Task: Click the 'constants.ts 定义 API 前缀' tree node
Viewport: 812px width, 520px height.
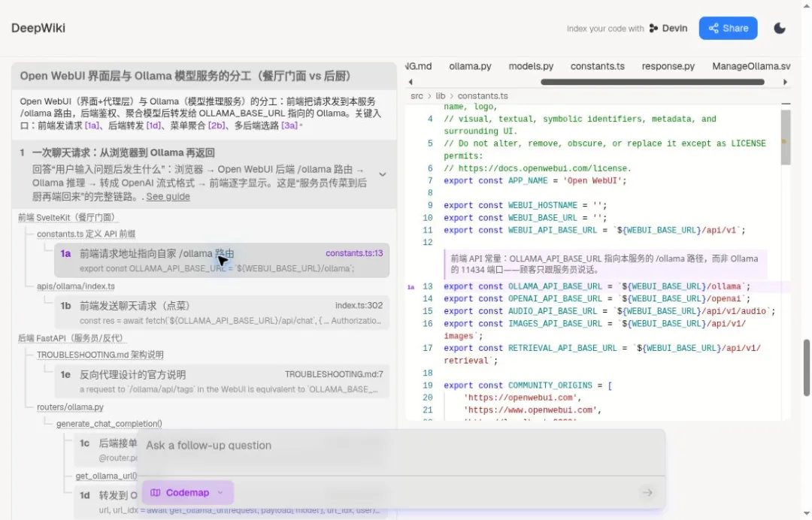Action: tap(86, 234)
